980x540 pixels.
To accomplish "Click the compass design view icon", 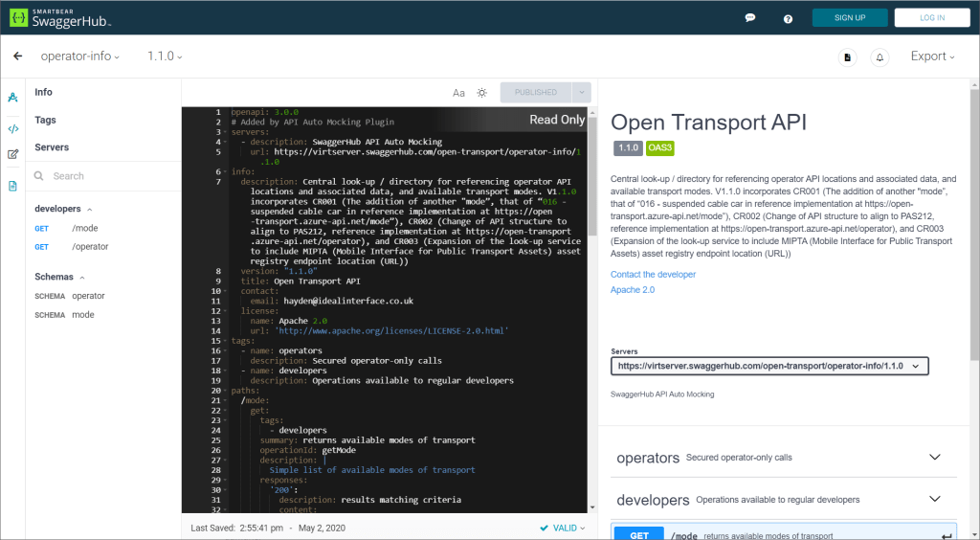I will pyautogui.click(x=13, y=98).
